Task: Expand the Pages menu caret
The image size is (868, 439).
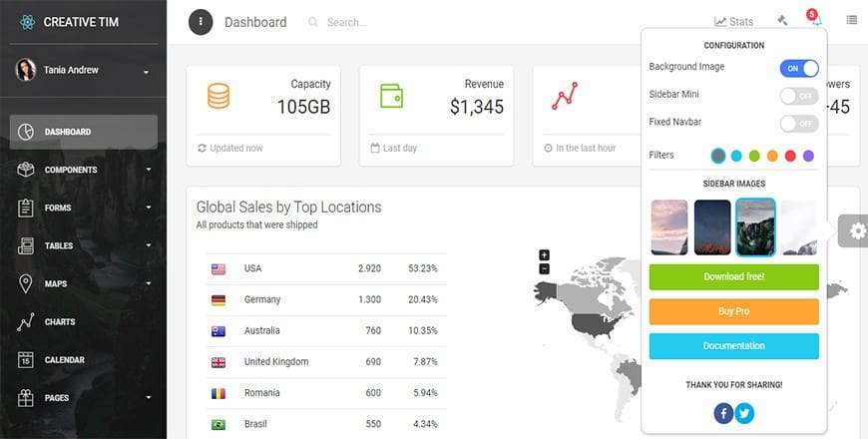Action: point(149,397)
